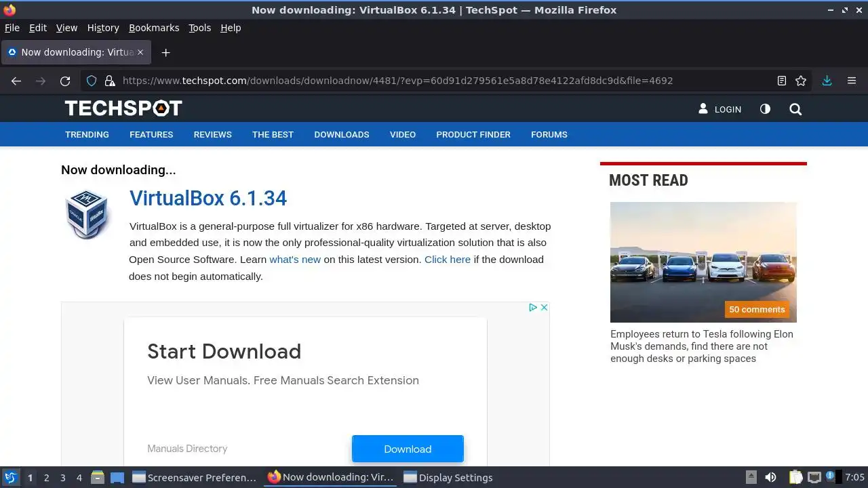Select the Firefox Now downloading taskbar entry
Image resolution: width=868 pixels, height=488 pixels.
tap(331, 477)
